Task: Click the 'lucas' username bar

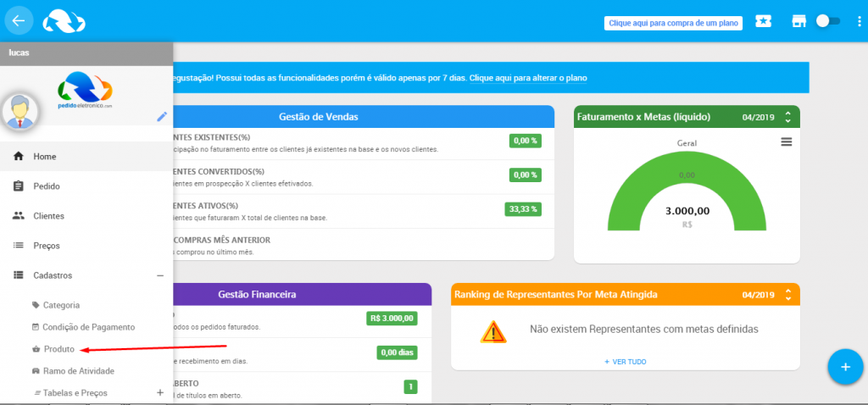Action: (86, 53)
